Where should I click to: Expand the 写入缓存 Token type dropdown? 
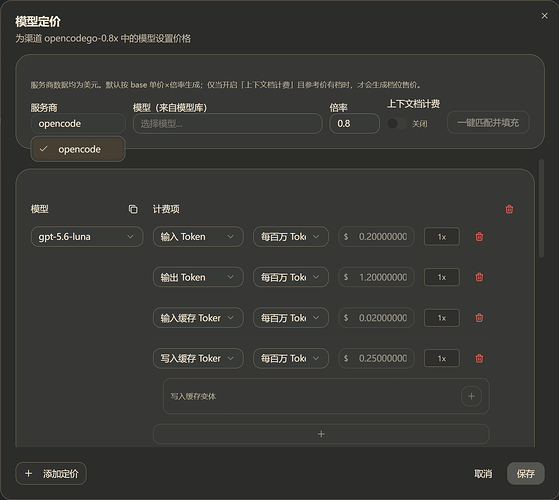(x=198, y=358)
